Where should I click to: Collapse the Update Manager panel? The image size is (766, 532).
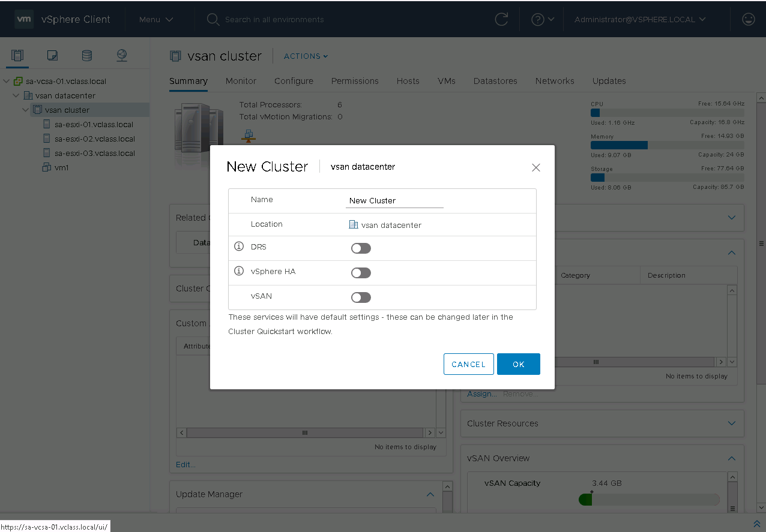(x=430, y=494)
